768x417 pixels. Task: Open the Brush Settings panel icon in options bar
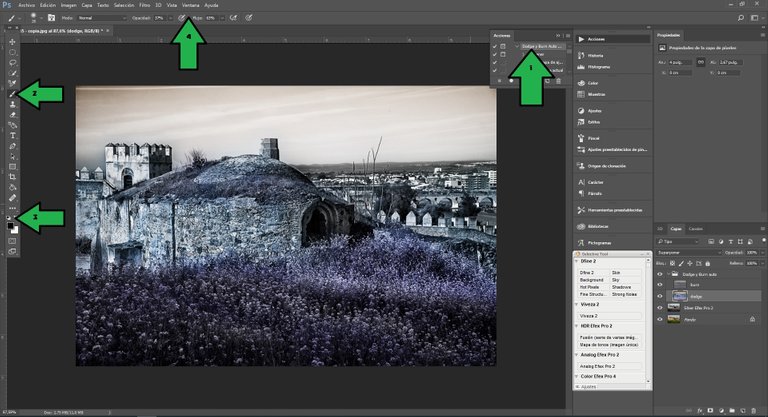pyautogui.click(x=51, y=18)
